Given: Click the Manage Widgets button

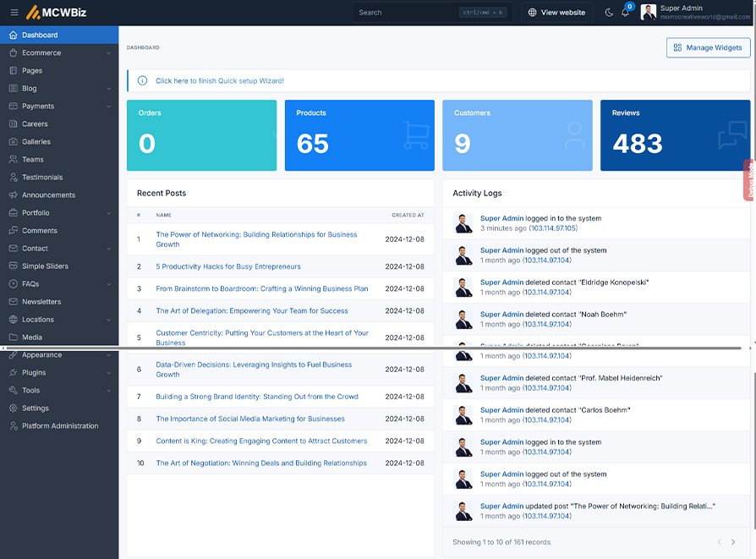Looking at the screenshot, I should tap(708, 48).
